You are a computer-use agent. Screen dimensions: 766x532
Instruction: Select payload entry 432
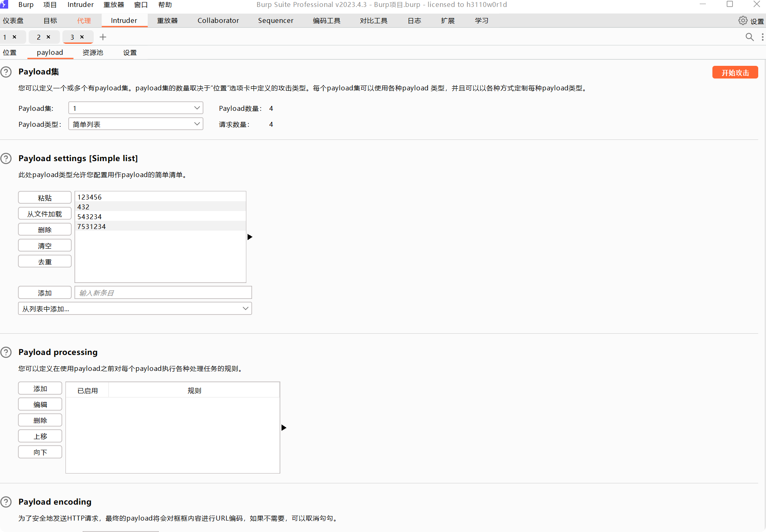[160, 207]
